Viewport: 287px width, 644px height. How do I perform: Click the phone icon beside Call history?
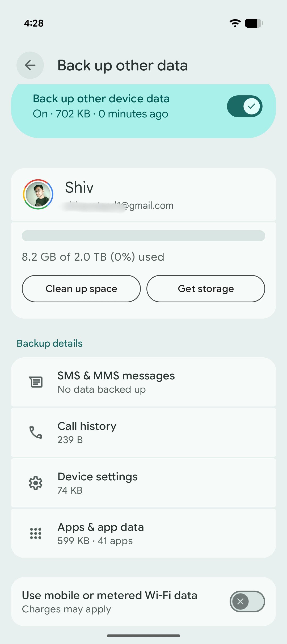pyautogui.click(x=36, y=432)
